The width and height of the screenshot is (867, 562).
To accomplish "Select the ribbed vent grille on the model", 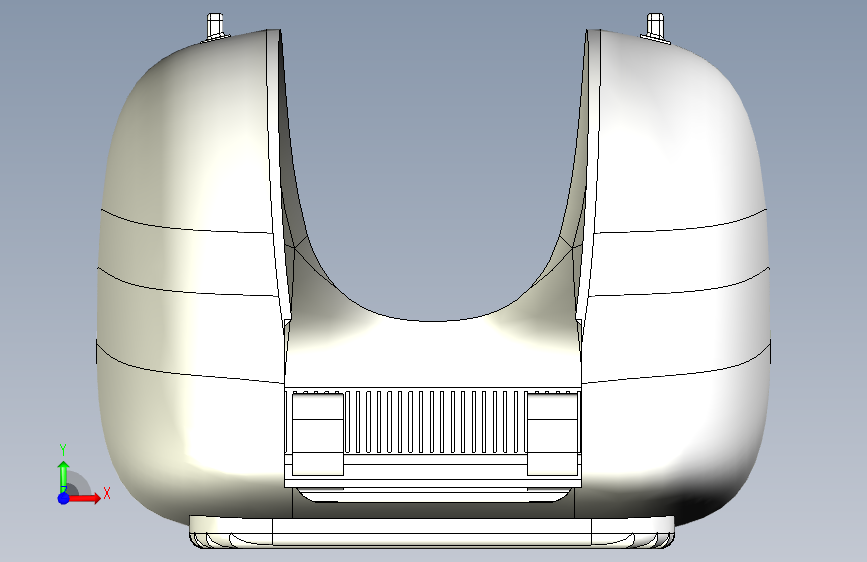I will pos(435,422).
